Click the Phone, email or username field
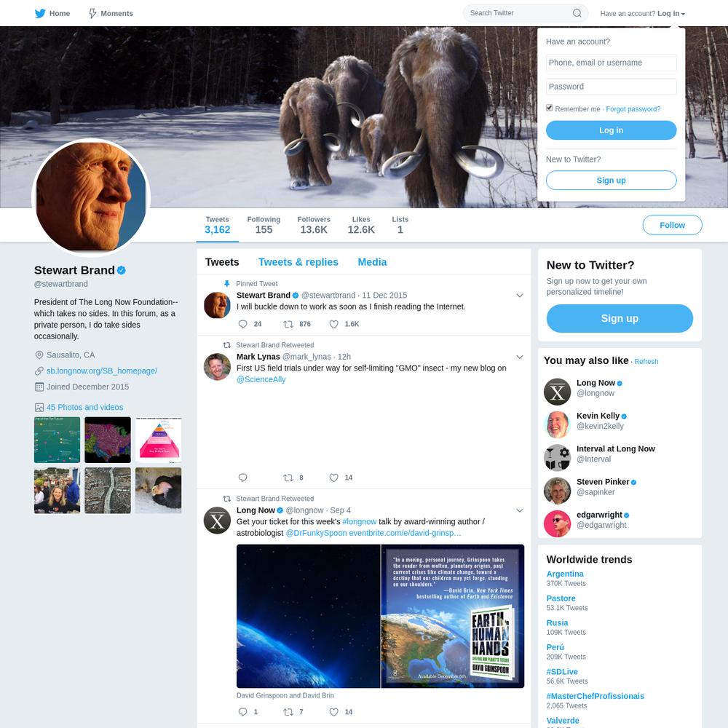 pos(611,63)
